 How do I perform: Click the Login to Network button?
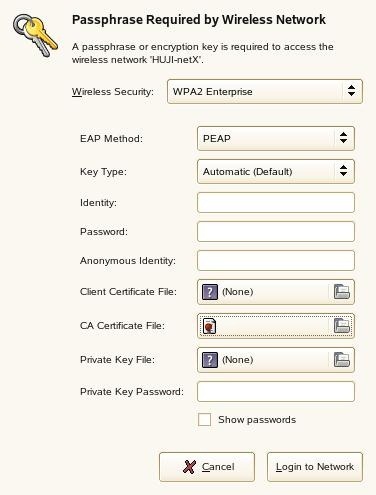point(315,467)
